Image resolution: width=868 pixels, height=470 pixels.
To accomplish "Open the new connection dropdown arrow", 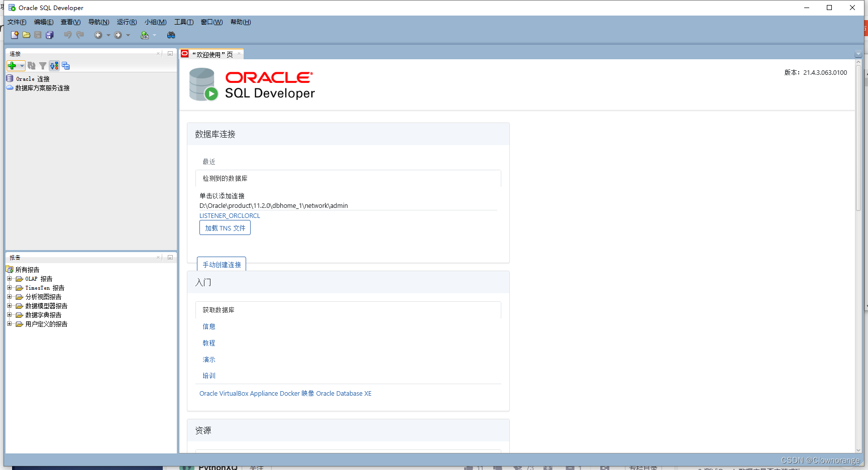I will coord(22,66).
